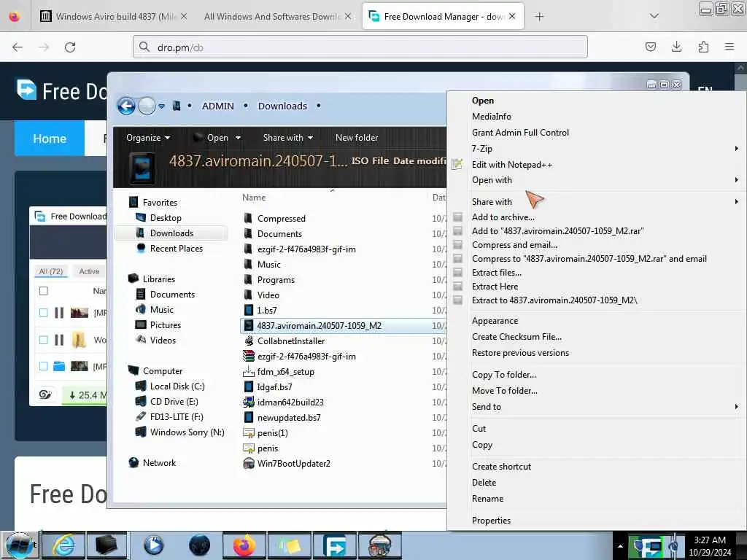Choose MediaInfo from context menu
The image size is (747, 560).
pos(491,116)
